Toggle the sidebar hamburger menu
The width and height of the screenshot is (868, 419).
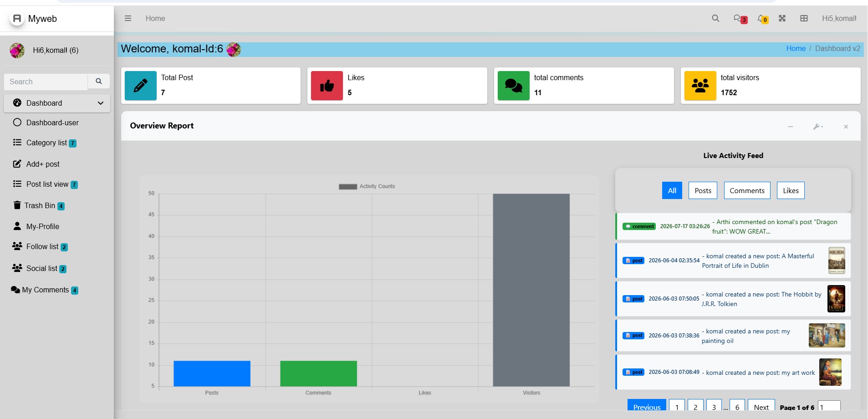click(x=128, y=18)
